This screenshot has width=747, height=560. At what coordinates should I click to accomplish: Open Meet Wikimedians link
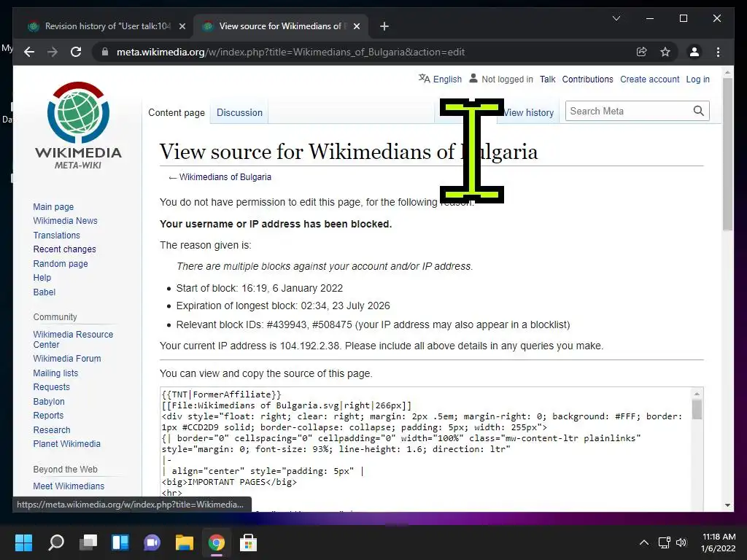pos(69,486)
